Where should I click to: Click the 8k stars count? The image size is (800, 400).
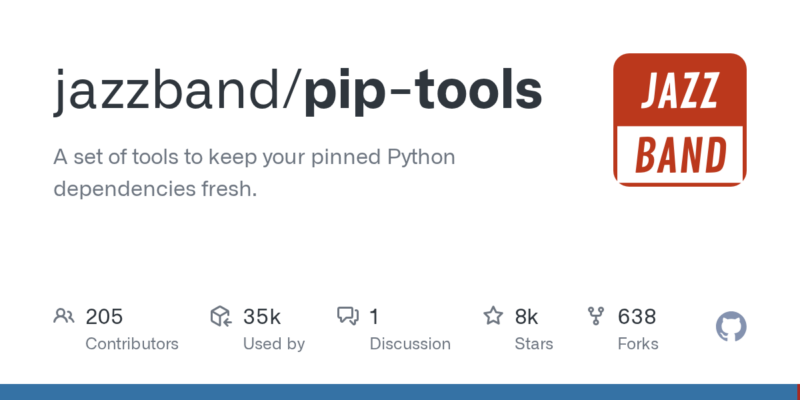pos(526,317)
